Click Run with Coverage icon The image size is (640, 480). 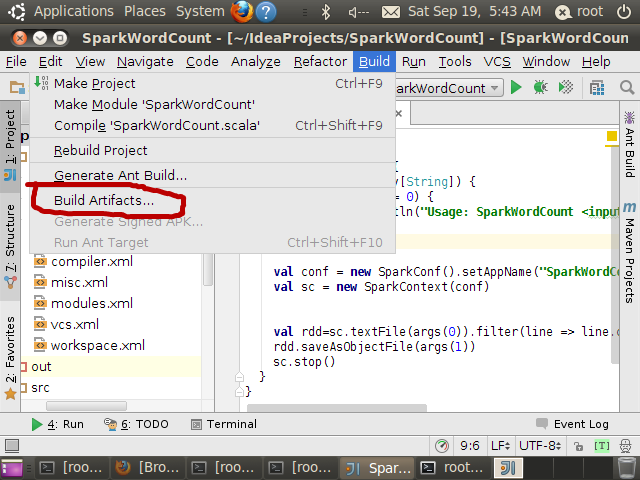pyautogui.click(x=566, y=87)
